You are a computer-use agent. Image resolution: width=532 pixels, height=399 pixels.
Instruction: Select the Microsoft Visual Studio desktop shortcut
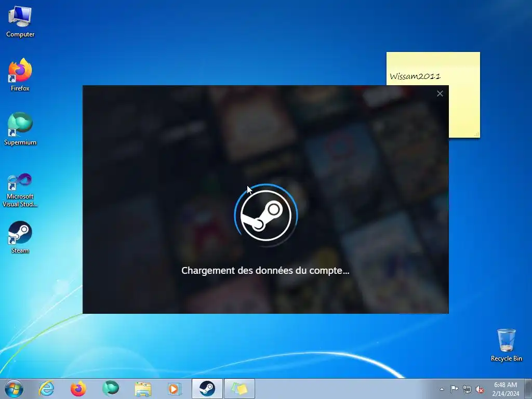tap(20, 190)
